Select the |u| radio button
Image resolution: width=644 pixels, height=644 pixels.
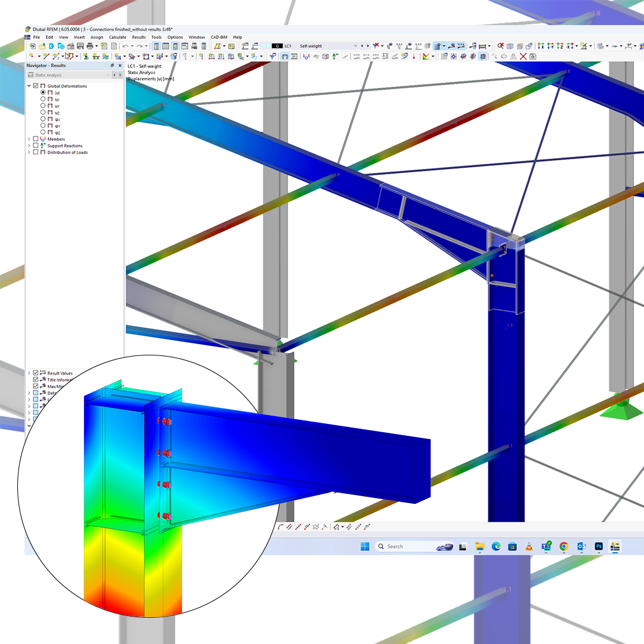coord(43,92)
